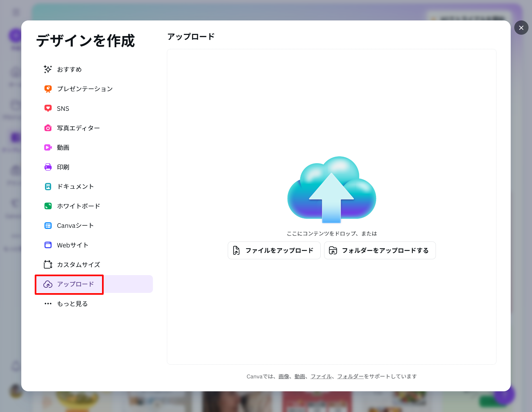The width and height of the screenshot is (532, 412).
Task: Close the デザインを作成 dialog
Action: [521, 28]
